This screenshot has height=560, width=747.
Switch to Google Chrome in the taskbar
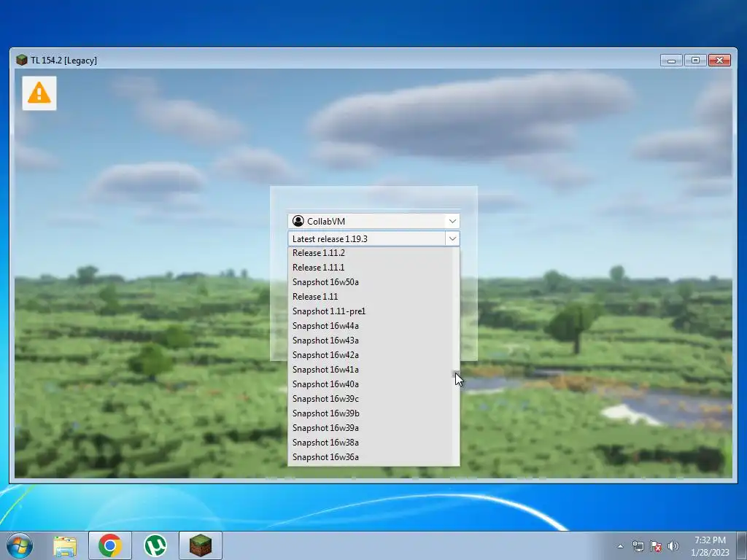(x=110, y=545)
